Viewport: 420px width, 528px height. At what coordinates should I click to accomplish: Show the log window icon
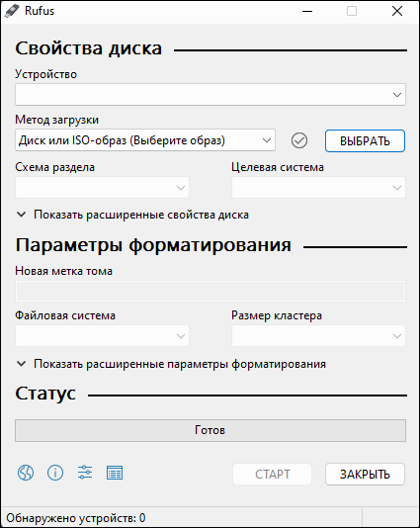pyautogui.click(x=115, y=473)
